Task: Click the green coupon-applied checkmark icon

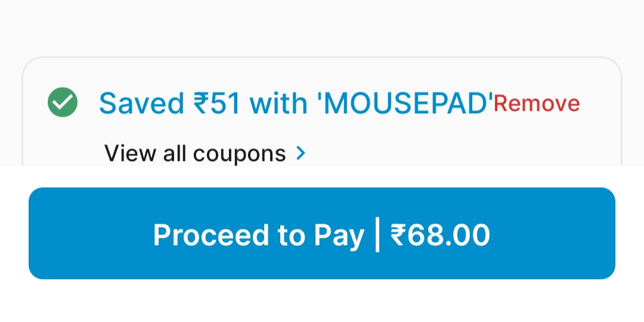Action: click(x=62, y=103)
